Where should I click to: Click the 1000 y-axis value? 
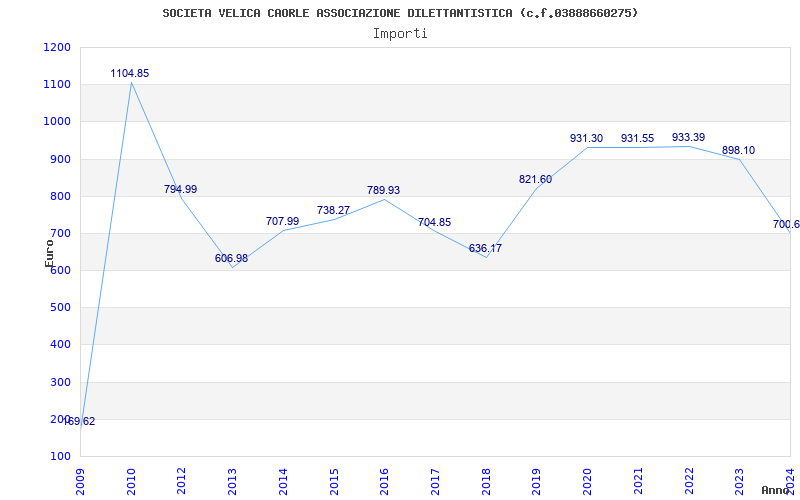(57, 122)
